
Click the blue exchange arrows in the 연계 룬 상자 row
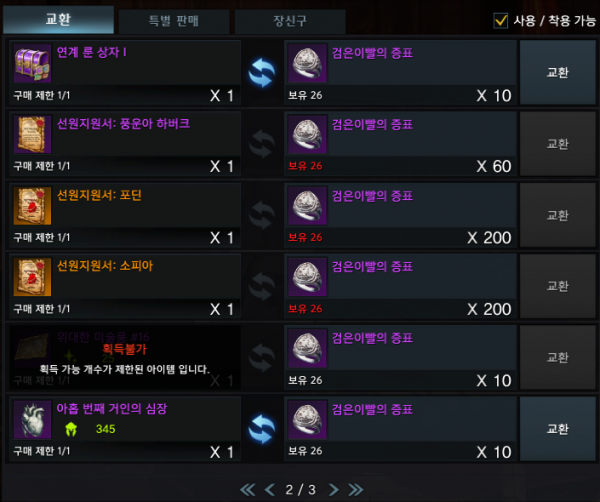tap(262, 73)
